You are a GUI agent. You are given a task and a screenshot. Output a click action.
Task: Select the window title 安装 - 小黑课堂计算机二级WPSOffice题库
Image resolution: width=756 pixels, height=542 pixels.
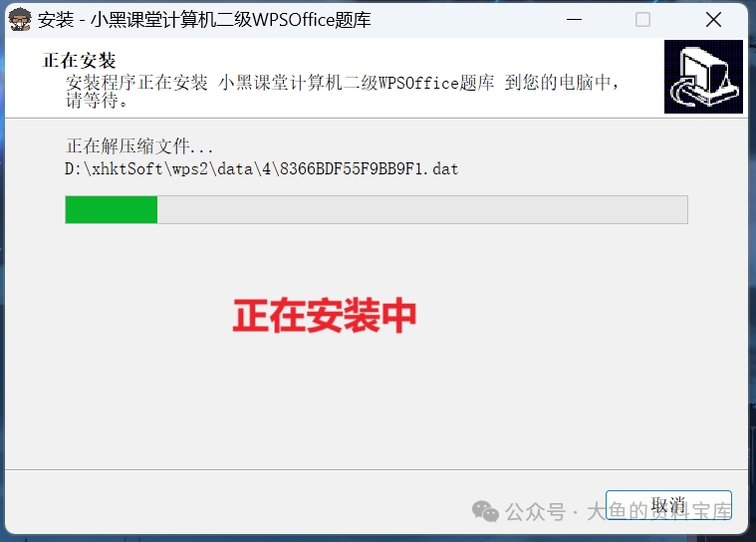click(x=204, y=20)
